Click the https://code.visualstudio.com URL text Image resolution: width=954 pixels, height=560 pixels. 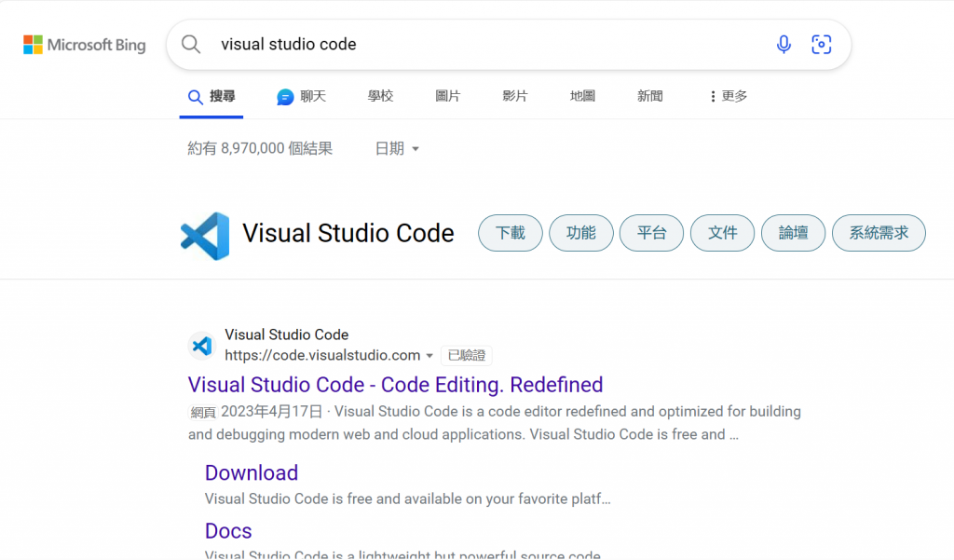322,356
